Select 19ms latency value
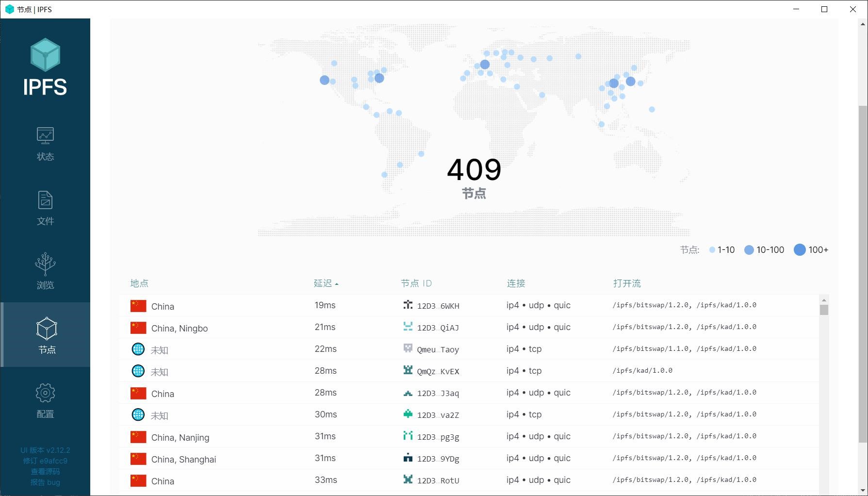868x496 pixels. 325,305
